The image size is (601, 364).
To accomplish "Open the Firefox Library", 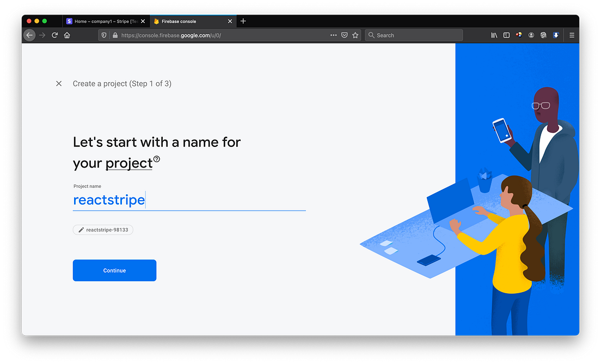I will click(494, 35).
